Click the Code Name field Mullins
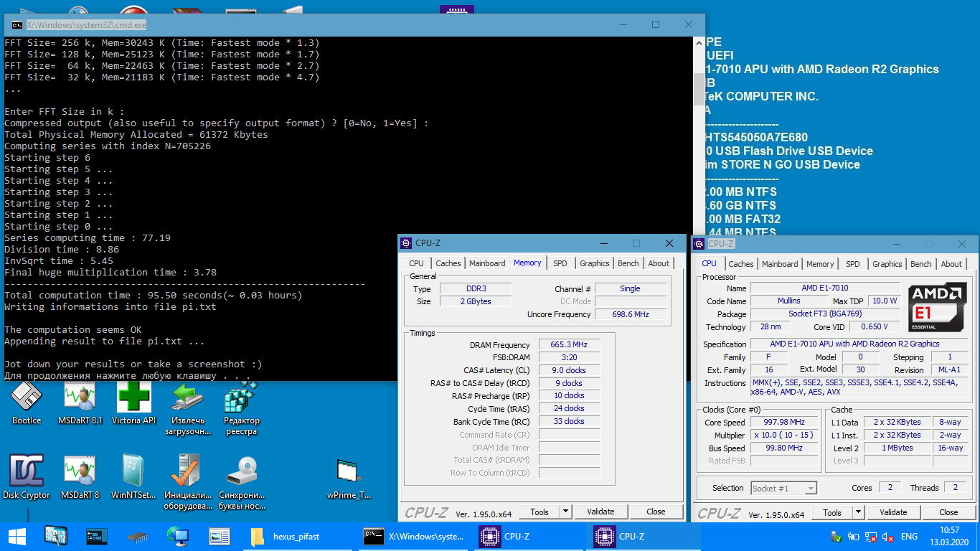980x551 pixels. [788, 301]
